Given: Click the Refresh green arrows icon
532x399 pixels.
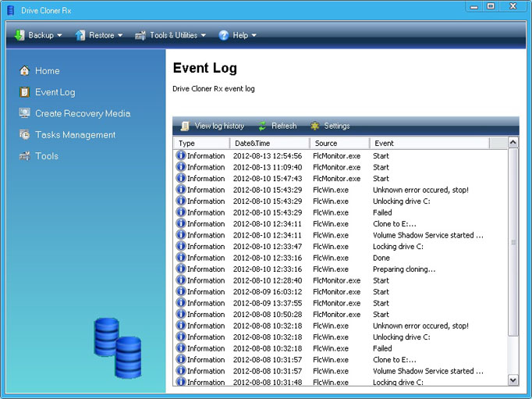Looking at the screenshot, I should pyautogui.click(x=262, y=126).
